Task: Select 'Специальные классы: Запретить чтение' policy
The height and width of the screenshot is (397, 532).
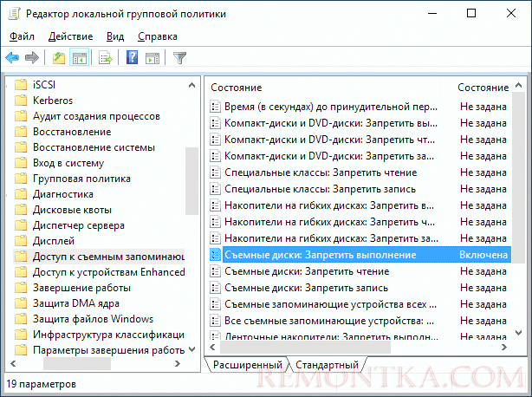Action: point(321,172)
